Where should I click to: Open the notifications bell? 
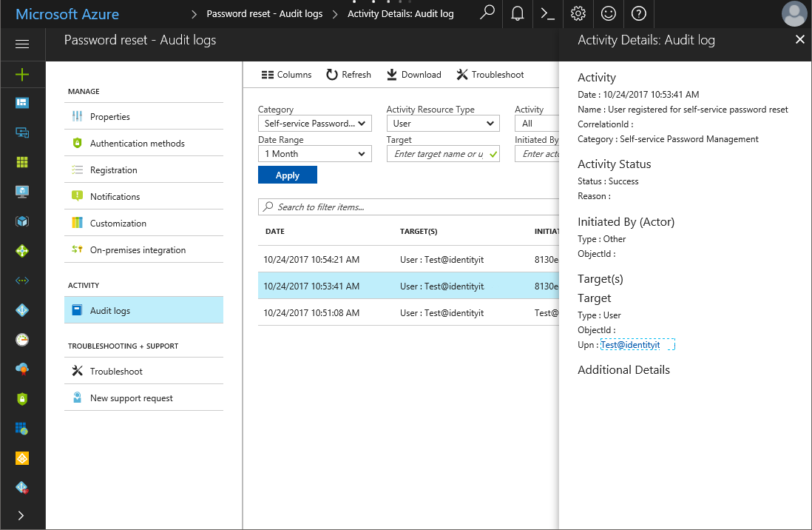coord(518,13)
